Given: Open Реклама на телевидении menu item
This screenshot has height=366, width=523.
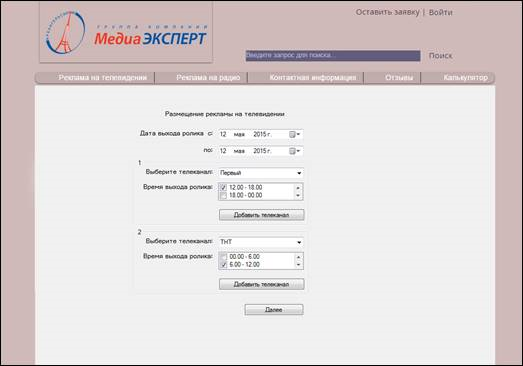Looking at the screenshot, I should [x=102, y=78].
